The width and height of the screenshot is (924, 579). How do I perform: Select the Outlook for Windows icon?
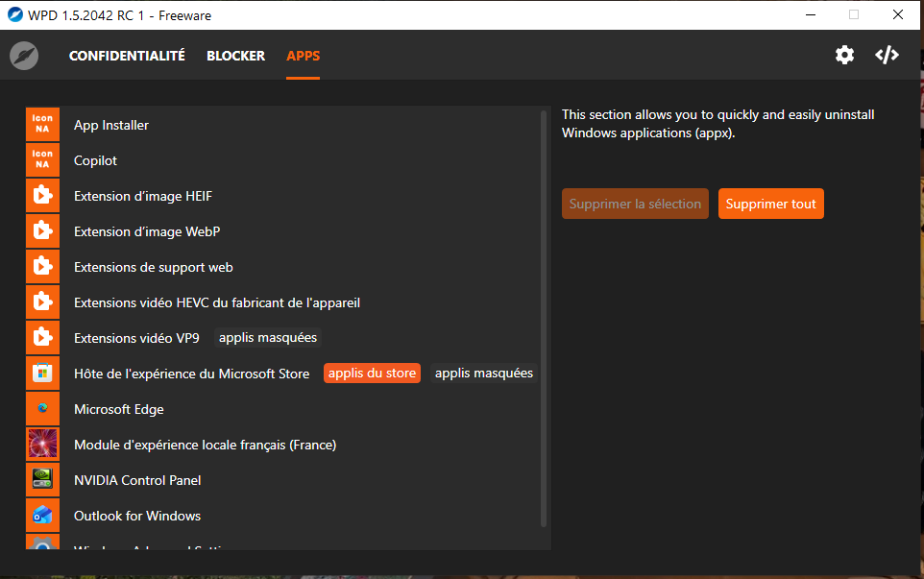click(42, 516)
